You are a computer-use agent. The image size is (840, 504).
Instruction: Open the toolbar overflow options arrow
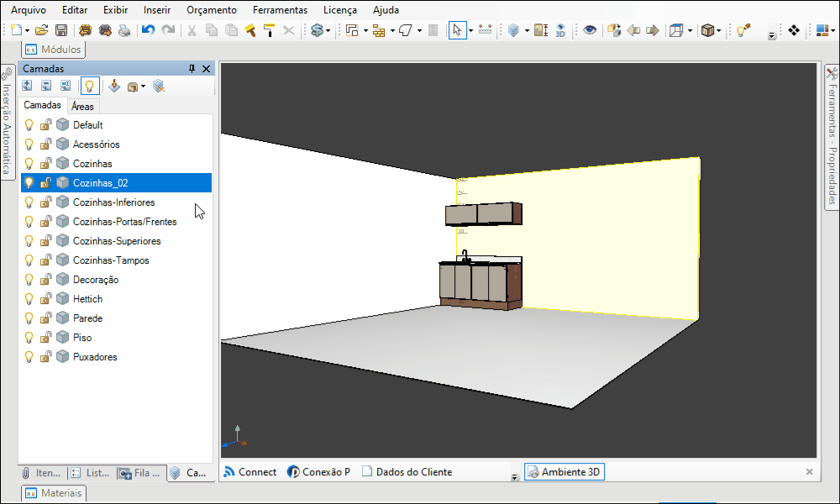click(772, 35)
